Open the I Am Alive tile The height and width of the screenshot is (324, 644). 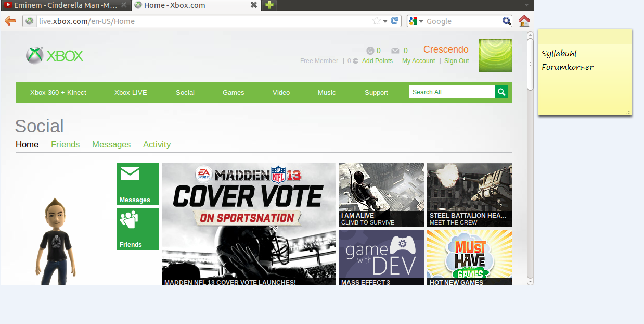point(381,195)
